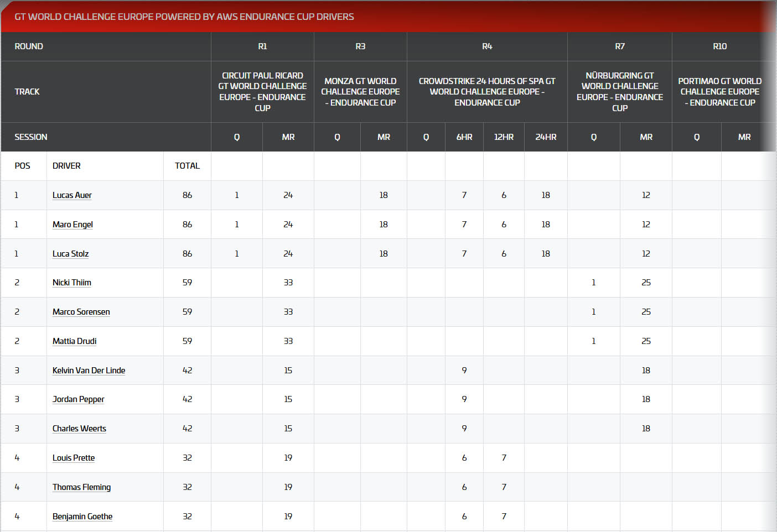Image resolution: width=777 pixels, height=532 pixels.
Task: Click the Portimao track header
Action: coord(720,92)
